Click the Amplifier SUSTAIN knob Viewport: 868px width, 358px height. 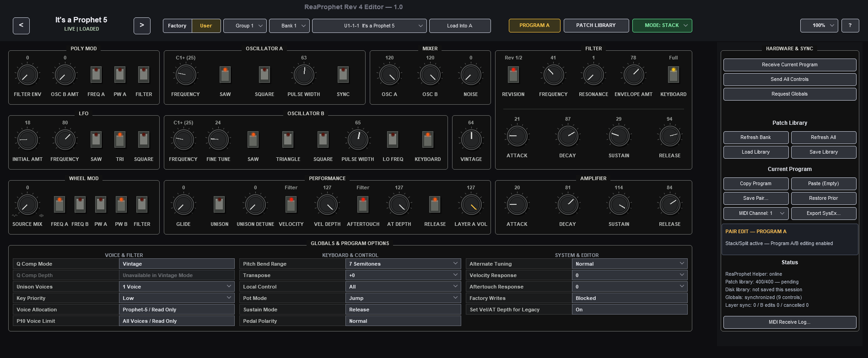[619, 205]
